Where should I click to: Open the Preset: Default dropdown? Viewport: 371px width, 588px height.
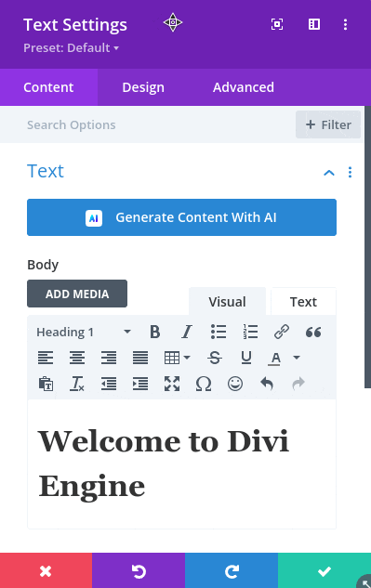click(x=71, y=48)
